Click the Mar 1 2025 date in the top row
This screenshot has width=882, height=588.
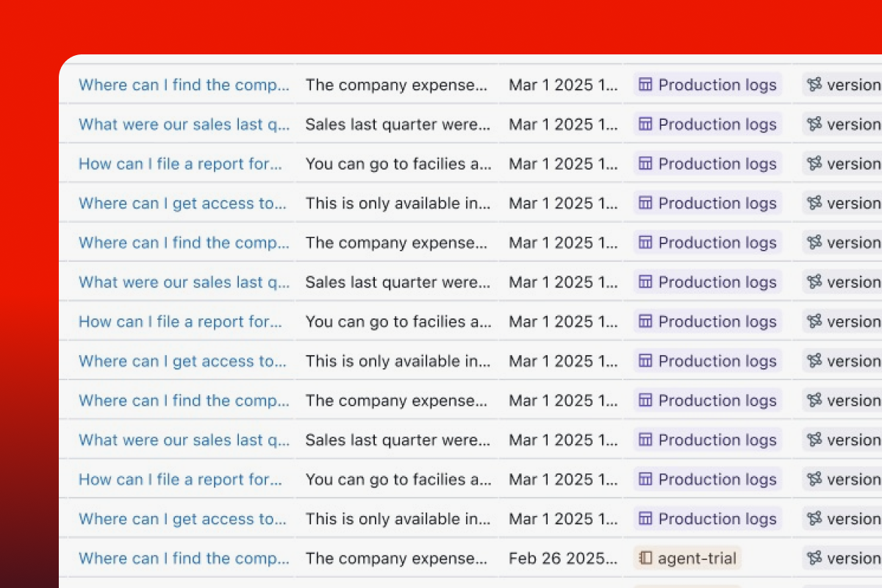(563, 85)
